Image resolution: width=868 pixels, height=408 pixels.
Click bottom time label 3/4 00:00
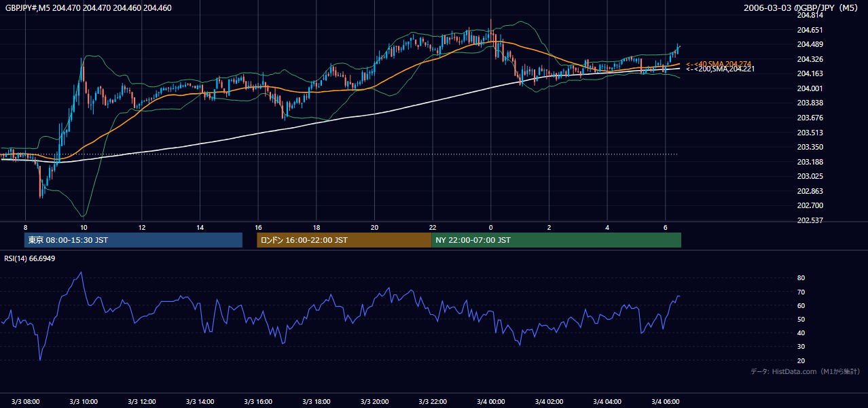click(x=491, y=401)
